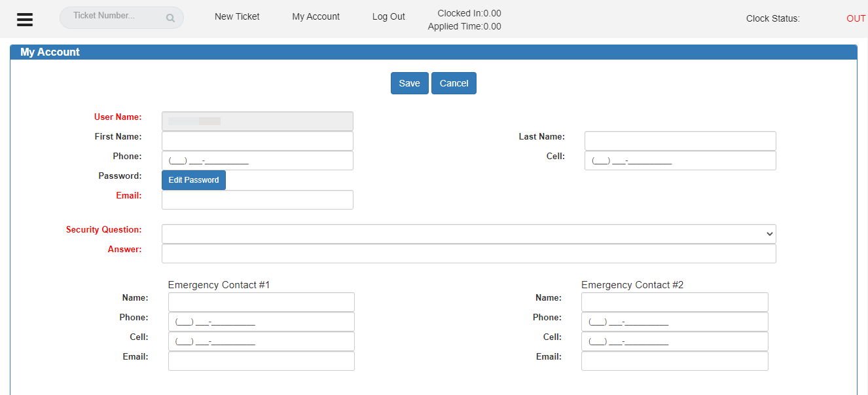Image resolution: width=868 pixels, height=395 pixels.
Task: Click the red OUT clock status
Action: pos(856,18)
